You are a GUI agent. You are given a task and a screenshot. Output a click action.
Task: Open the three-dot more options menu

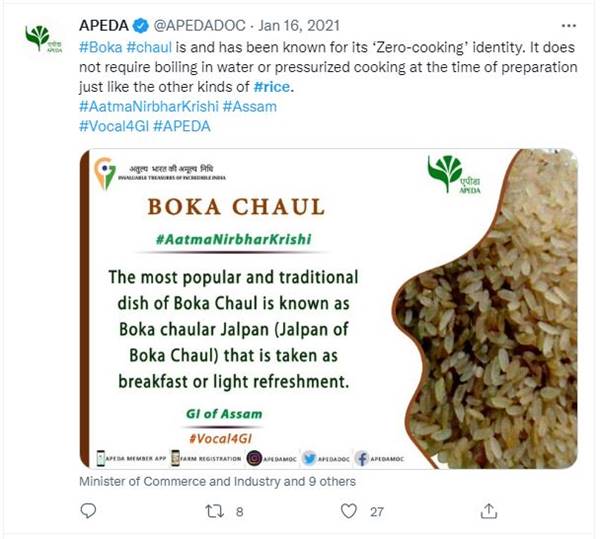570,26
